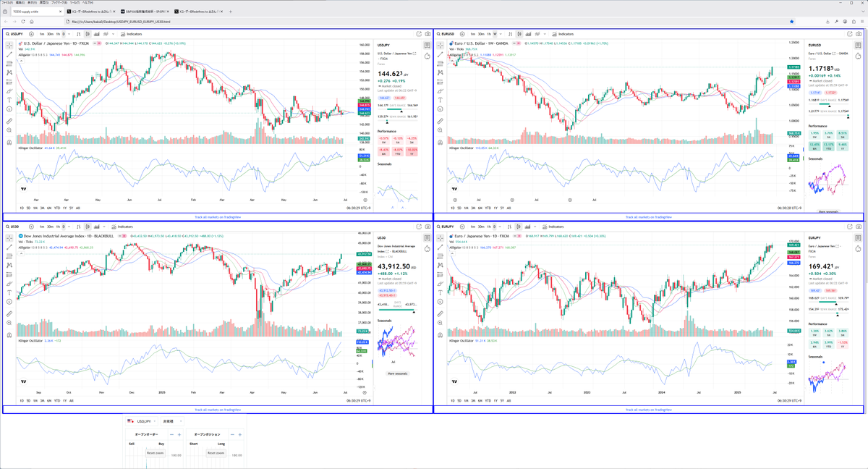Screen dimensions: 868x469
Task: Open symbol search in the EURUSD chart
Action: click(x=446, y=34)
